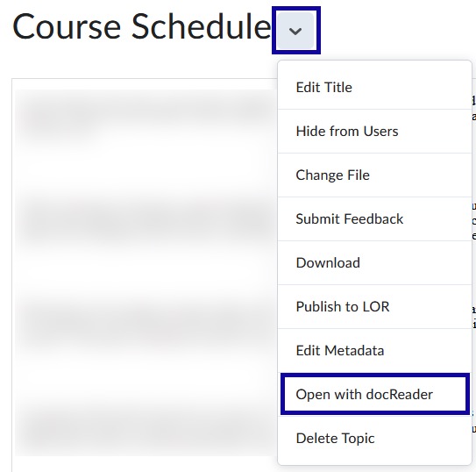Click the down-arrow icon beside the title
Screen dimensions: 476x472
click(x=295, y=31)
